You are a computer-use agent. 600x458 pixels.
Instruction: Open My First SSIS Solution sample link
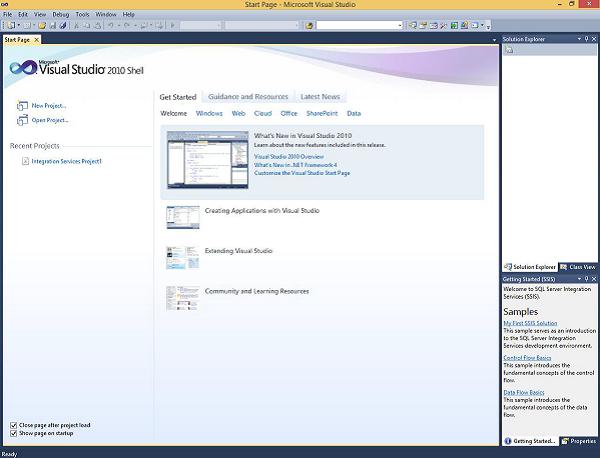click(530, 323)
